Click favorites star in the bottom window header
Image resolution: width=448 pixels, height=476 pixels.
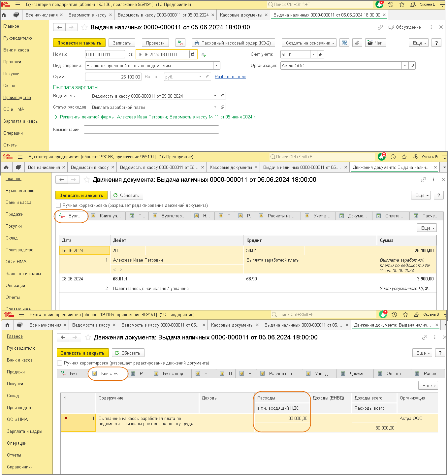(405, 315)
